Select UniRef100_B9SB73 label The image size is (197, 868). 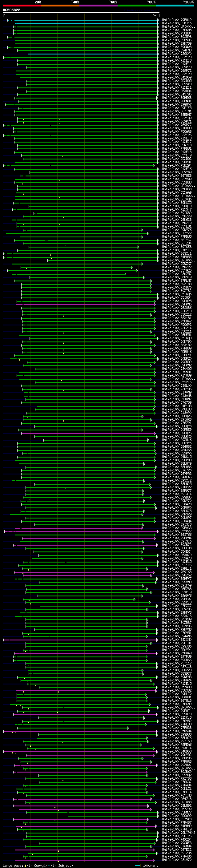point(177,714)
